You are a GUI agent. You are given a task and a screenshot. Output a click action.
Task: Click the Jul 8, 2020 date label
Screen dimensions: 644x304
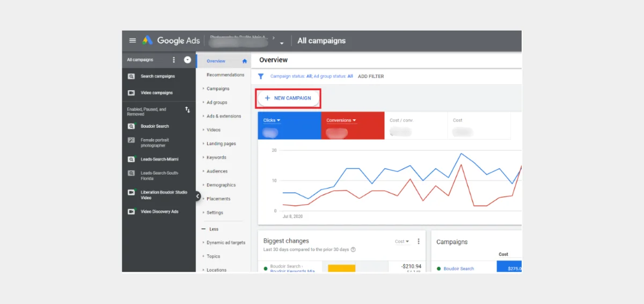tap(294, 216)
